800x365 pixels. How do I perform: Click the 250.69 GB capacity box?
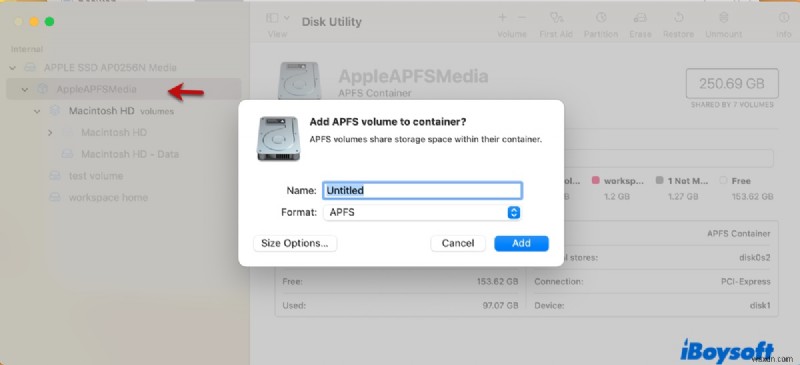pos(732,83)
